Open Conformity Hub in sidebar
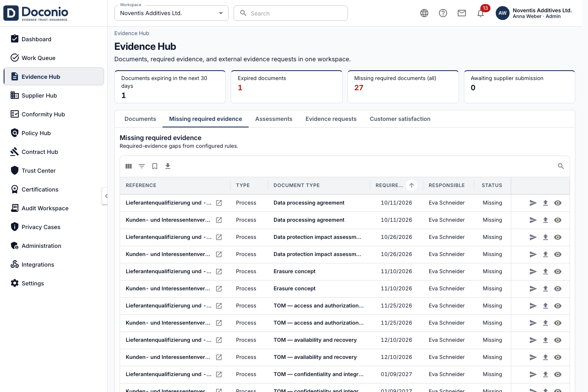The image size is (588, 392). (x=53, y=114)
